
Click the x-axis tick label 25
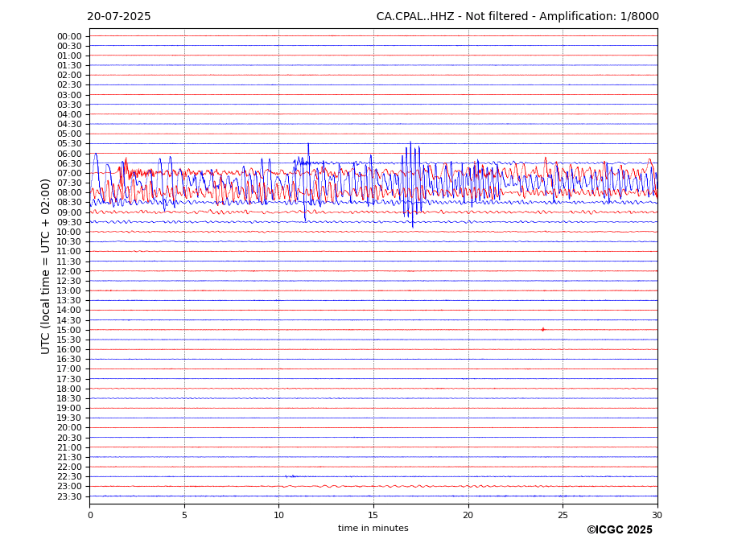563,515
